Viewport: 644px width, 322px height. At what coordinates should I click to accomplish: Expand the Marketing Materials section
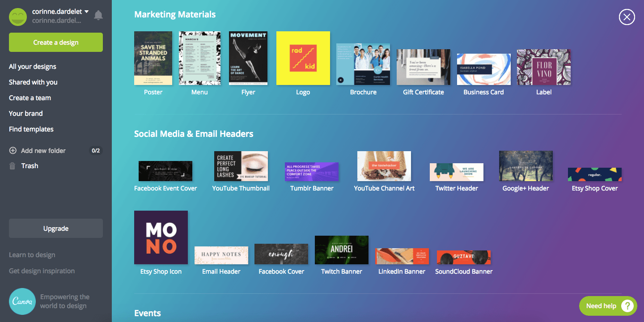coord(174,14)
